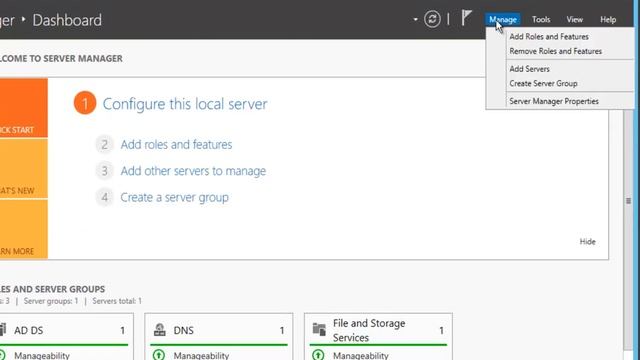Screen dimensions: 640x360
Task: Hide the welcome tile
Action: tap(587, 242)
